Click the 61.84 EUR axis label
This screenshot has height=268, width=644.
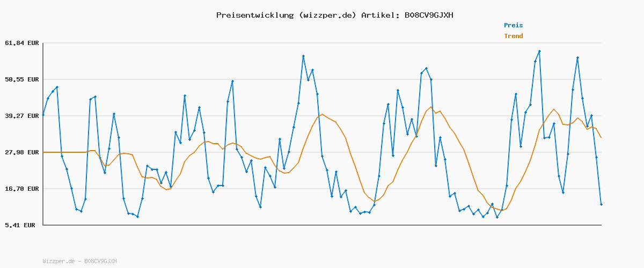22,43
